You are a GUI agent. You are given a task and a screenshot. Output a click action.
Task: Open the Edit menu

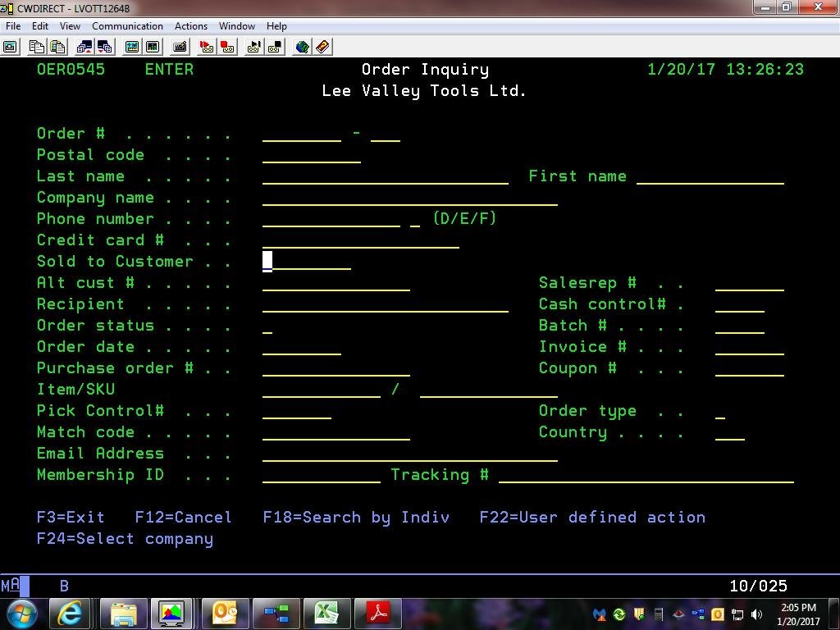tap(40, 25)
